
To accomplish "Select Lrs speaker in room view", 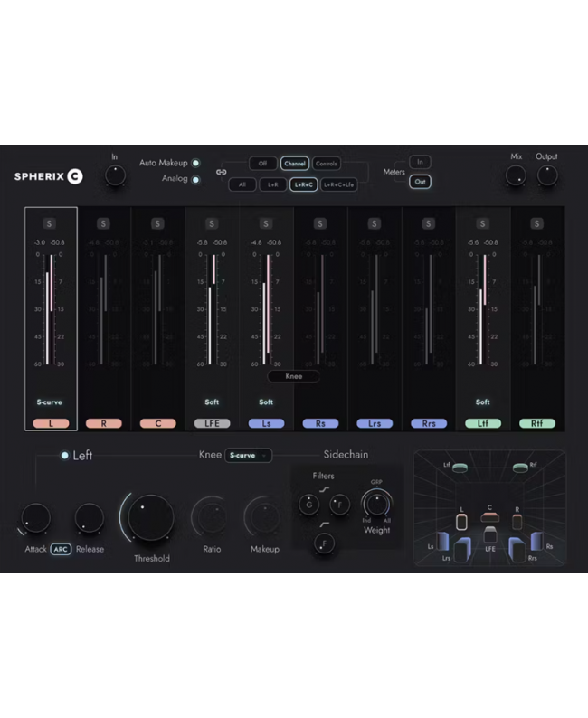I will pyautogui.click(x=462, y=550).
